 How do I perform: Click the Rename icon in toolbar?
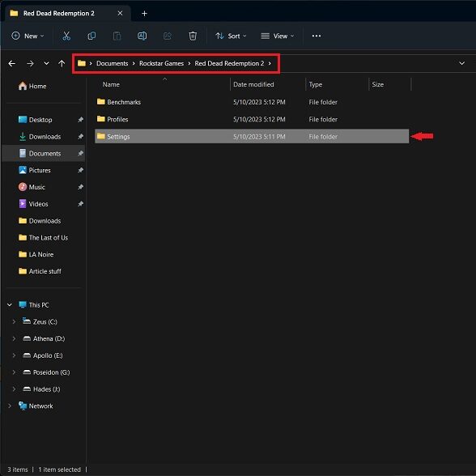point(142,36)
